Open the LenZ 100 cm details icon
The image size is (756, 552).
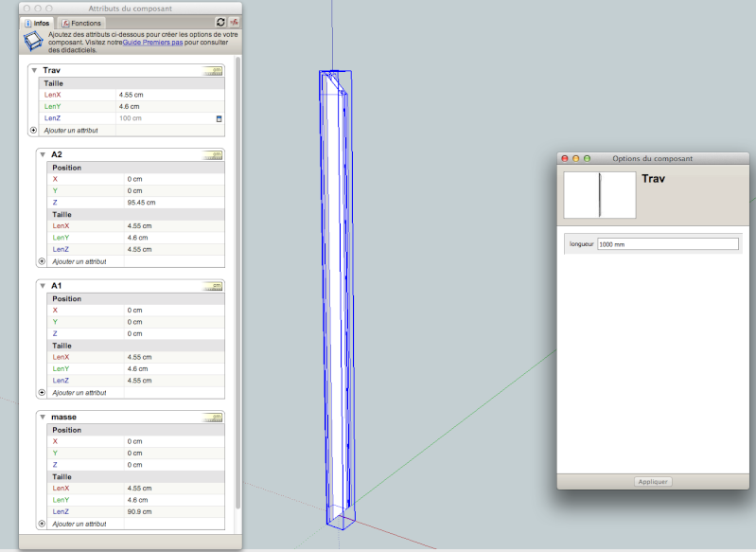pyautogui.click(x=219, y=118)
